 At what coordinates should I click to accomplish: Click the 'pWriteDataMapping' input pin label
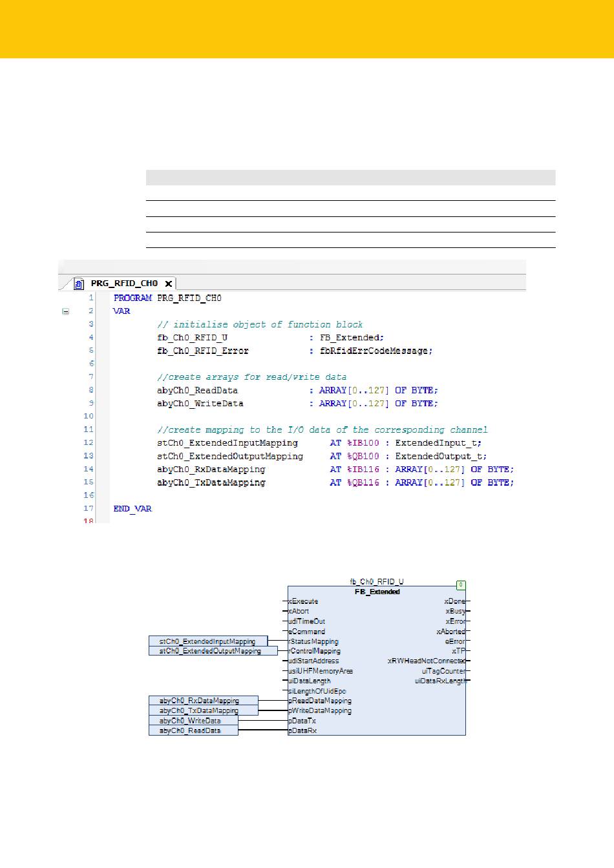[x=320, y=710]
